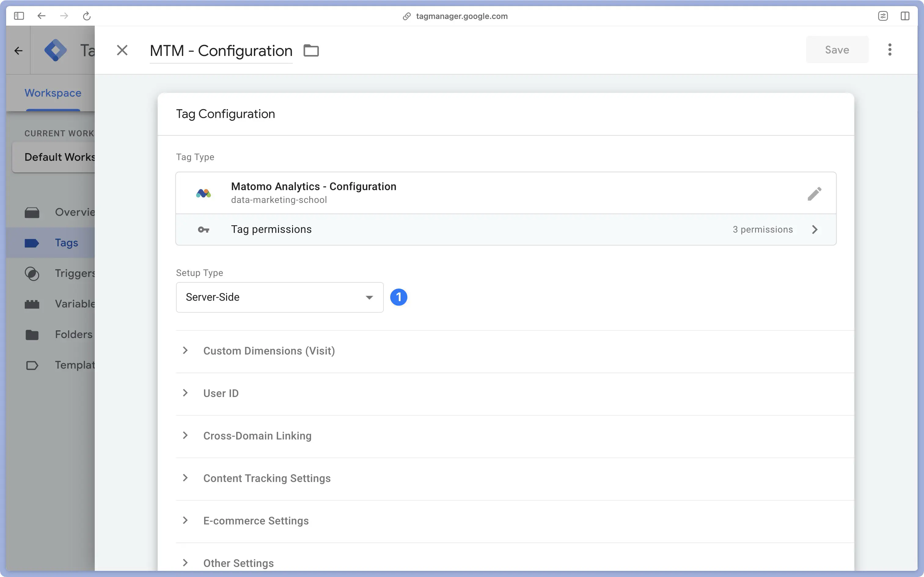Click the Tag Configuration heading
The image size is (924, 577).
pos(226,114)
